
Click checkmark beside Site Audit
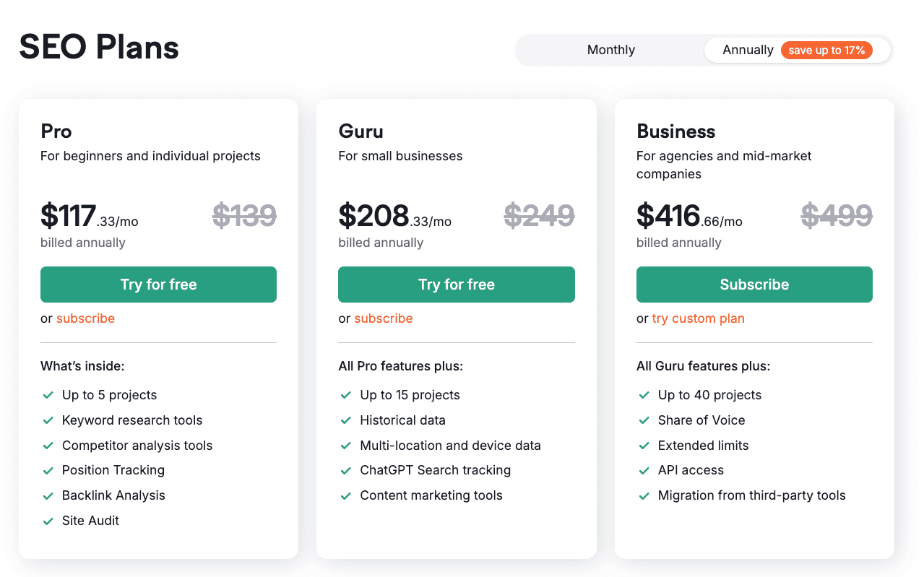48,521
